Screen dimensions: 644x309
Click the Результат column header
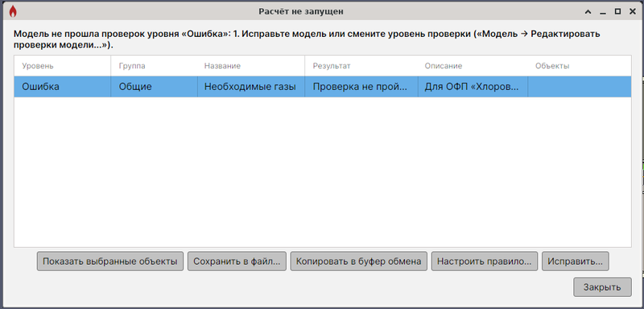361,66
